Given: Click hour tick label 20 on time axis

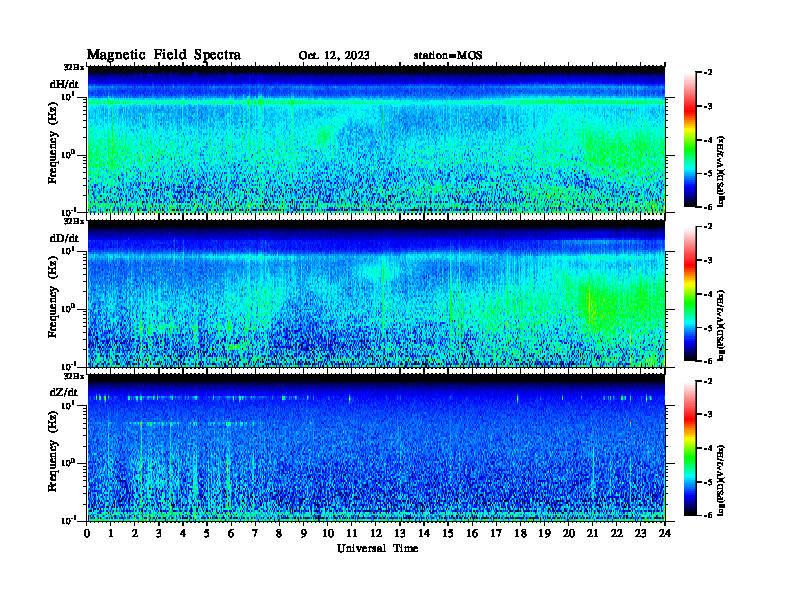Looking at the screenshot, I should [x=569, y=534].
